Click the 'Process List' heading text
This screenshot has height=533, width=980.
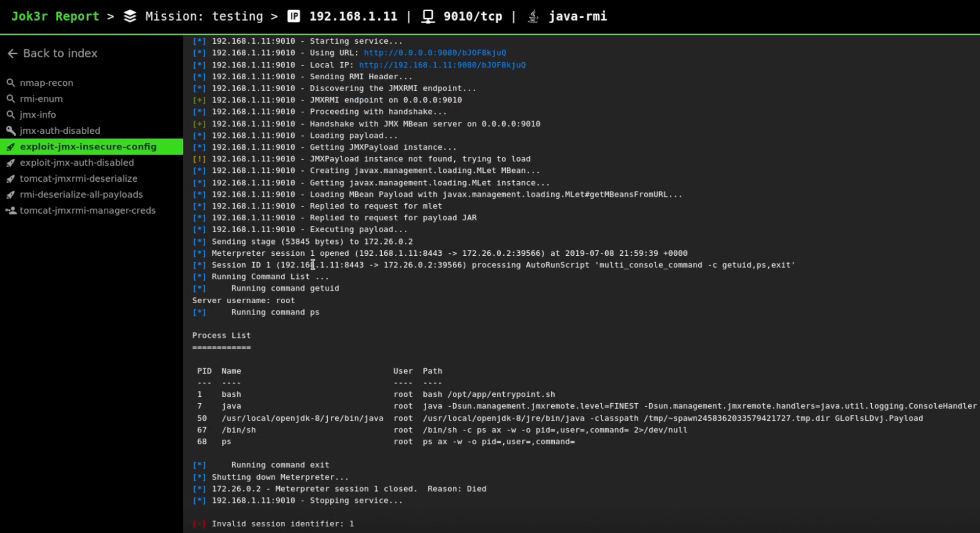click(221, 336)
